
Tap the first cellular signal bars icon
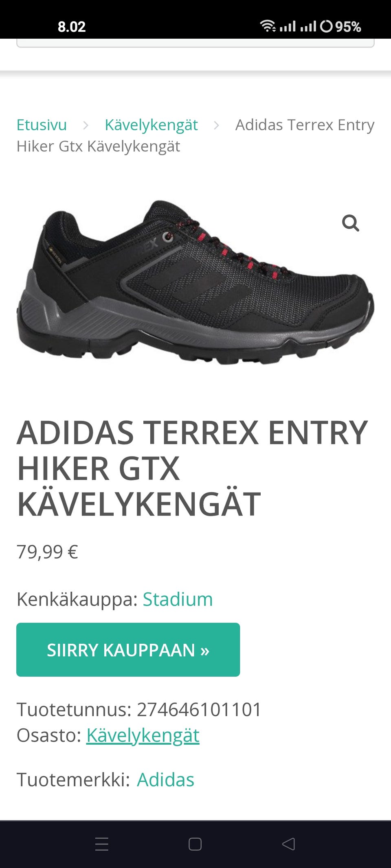[288, 26]
